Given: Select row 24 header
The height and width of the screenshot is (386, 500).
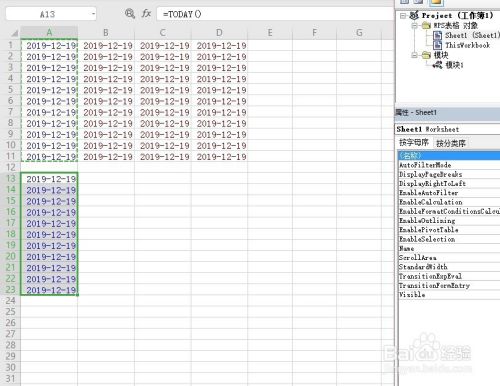Looking at the screenshot, I should tap(10, 301).
